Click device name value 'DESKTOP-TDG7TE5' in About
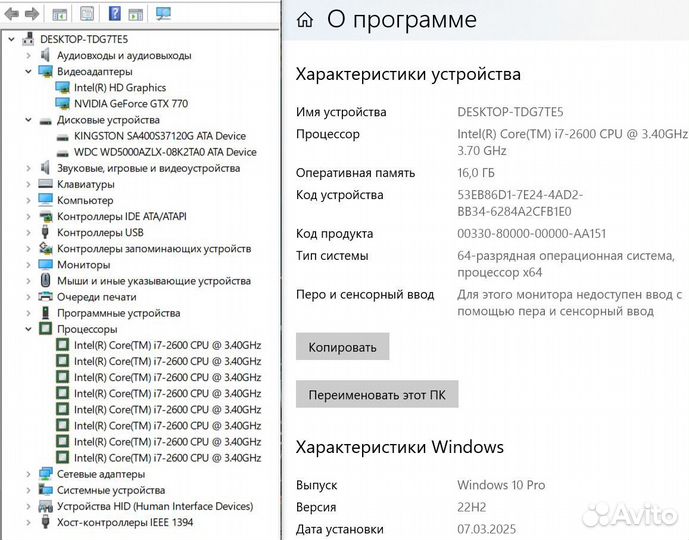Image resolution: width=689 pixels, height=540 pixels. pyautogui.click(x=510, y=112)
